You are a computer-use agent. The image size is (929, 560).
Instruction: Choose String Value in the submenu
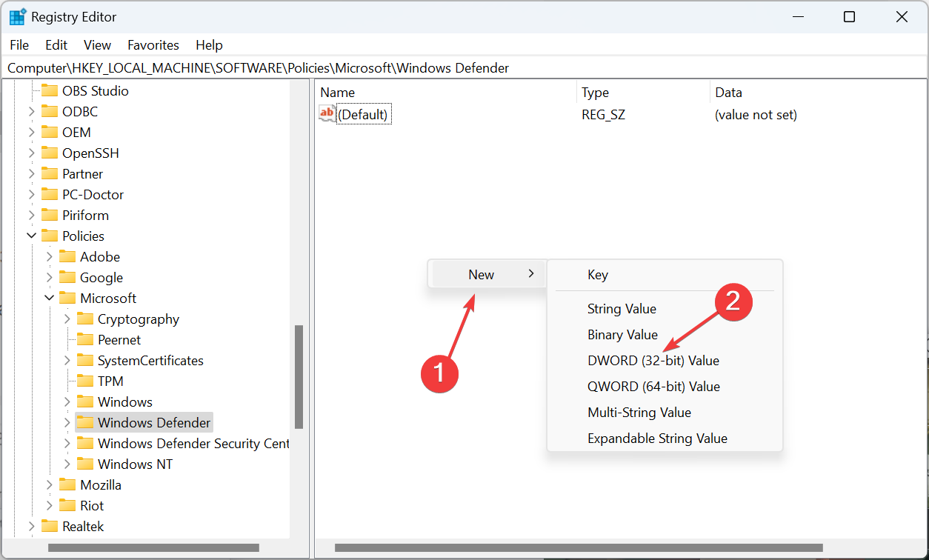point(622,309)
